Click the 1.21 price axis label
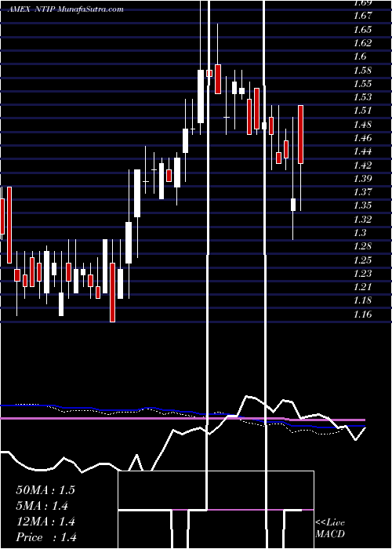Image resolution: width=392 pixels, height=549 pixels. click(x=362, y=287)
